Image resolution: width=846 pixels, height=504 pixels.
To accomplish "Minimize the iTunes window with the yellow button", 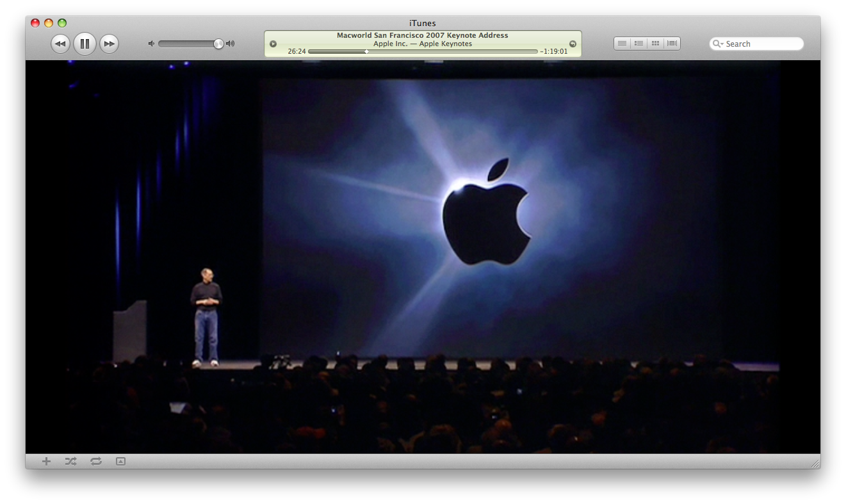I will click(x=49, y=23).
